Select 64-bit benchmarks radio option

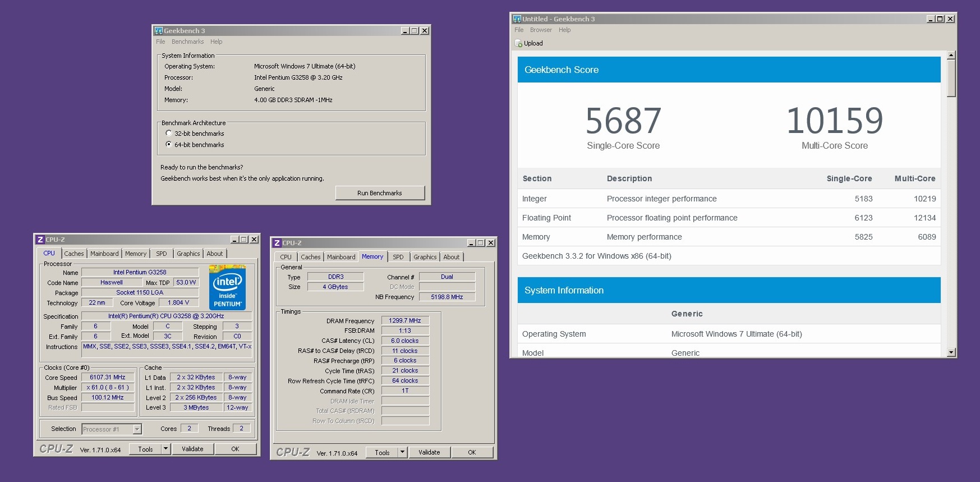point(169,145)
